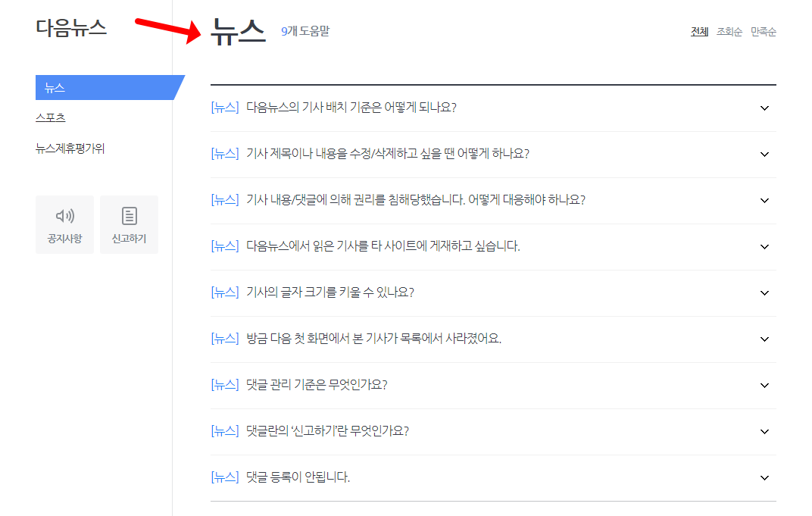
Task: Open question 다음뉴스의 기사 배치 기준은 어떻게 되나요?
Action: 351,108
